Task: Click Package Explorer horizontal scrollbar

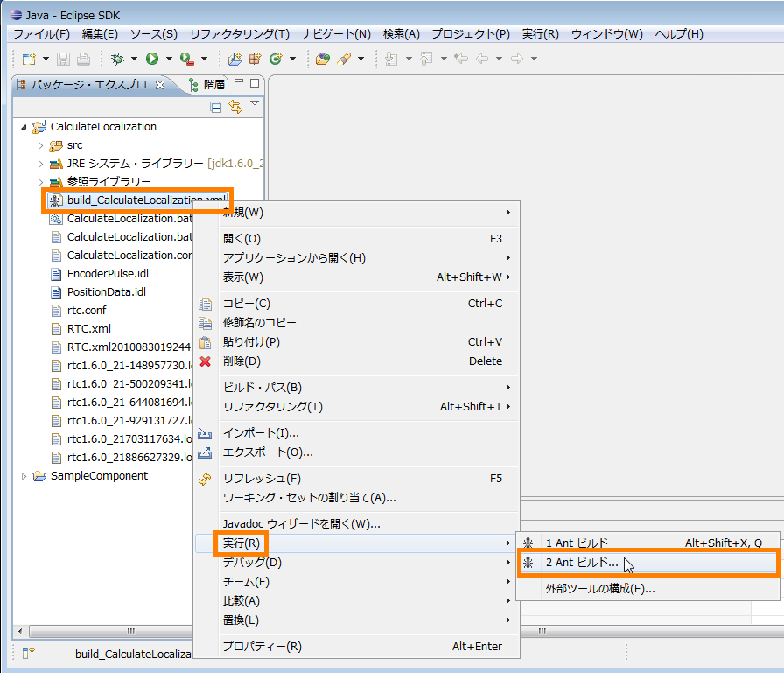Action: tap(111, 632)
